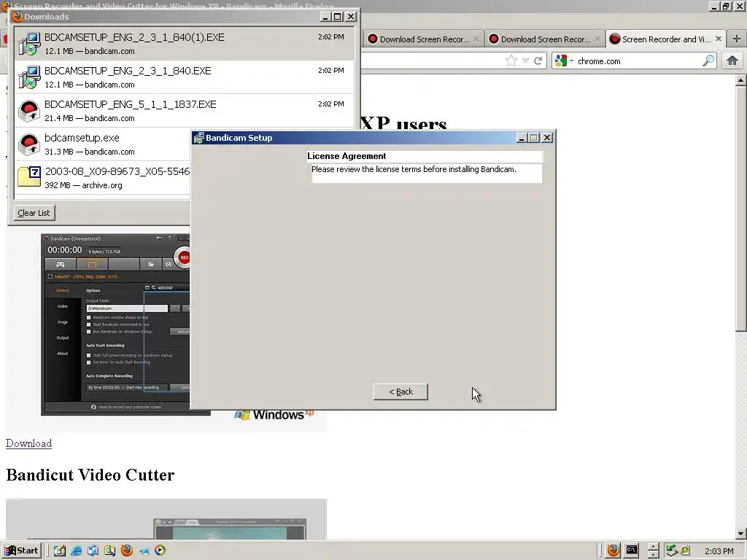Click safely remove hardware tray icon
This screenshot has width=747, height=560.
(x=672, y=551)
